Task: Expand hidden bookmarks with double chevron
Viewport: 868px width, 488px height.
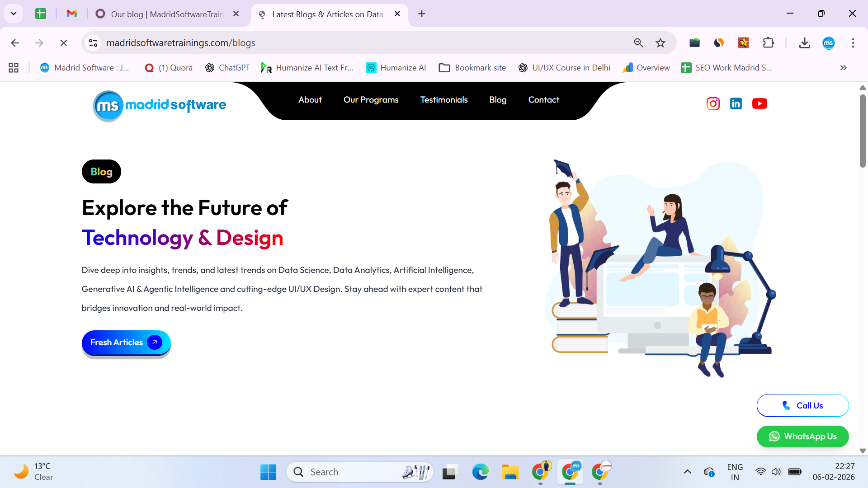Action: [x=843, y=68]
